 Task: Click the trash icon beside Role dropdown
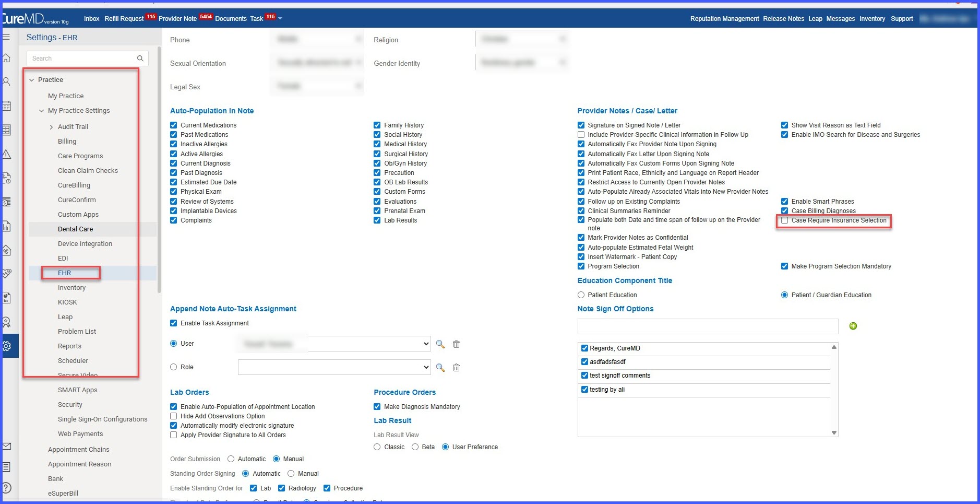(456, 368)
